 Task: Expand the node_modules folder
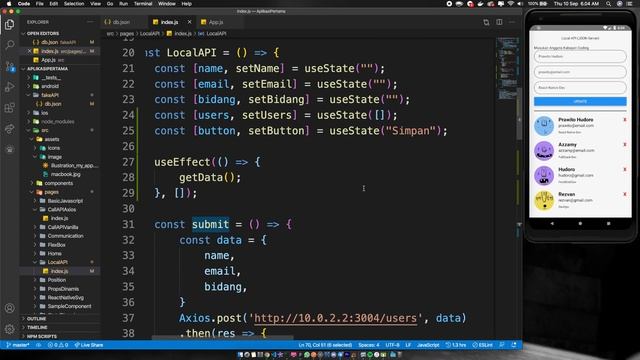tap(61, 122)
